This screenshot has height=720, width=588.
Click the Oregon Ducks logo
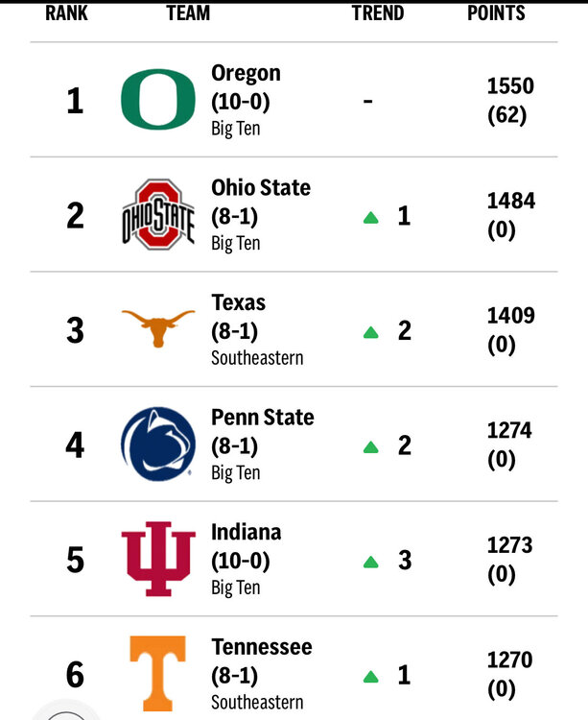click(158, 100)
